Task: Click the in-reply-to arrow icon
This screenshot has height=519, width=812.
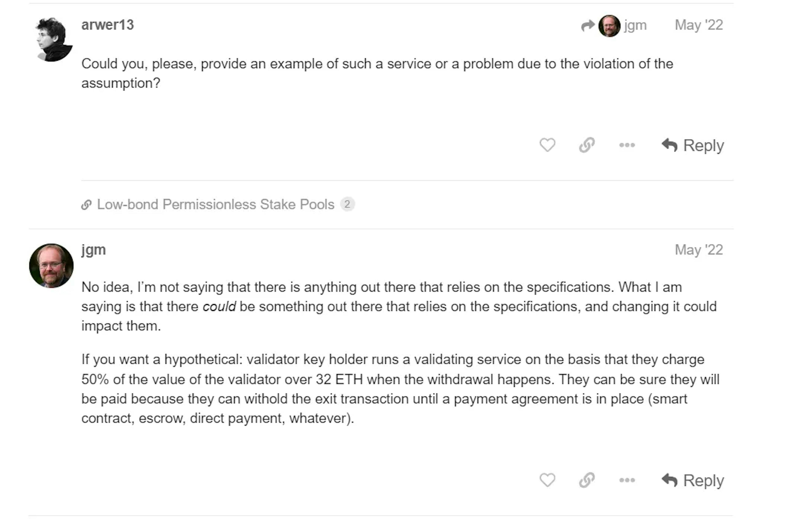Action: point(588,25)
